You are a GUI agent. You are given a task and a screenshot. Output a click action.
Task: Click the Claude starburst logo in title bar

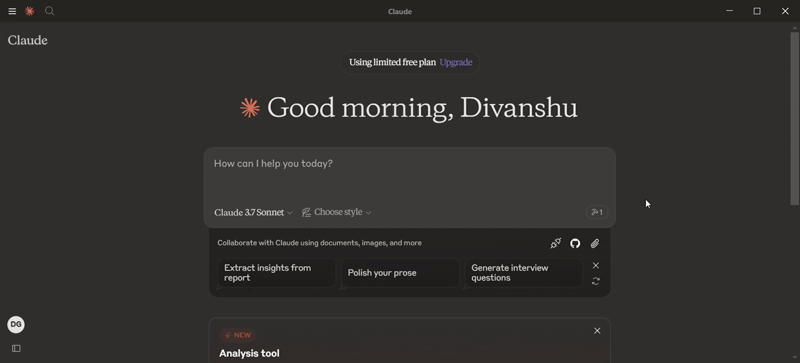(30, 11)
